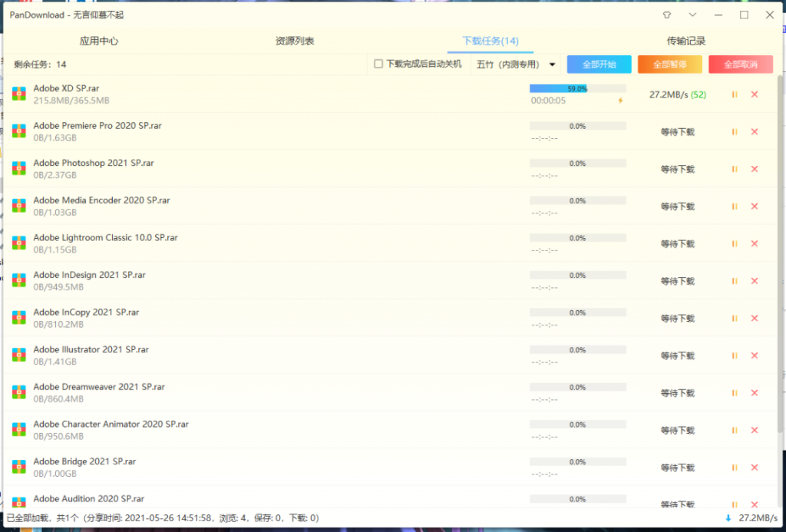Screen dimensions: 786x532
Task: Cancel Adobe Photoshop 2021 SP.rar task
Action: 754,169
